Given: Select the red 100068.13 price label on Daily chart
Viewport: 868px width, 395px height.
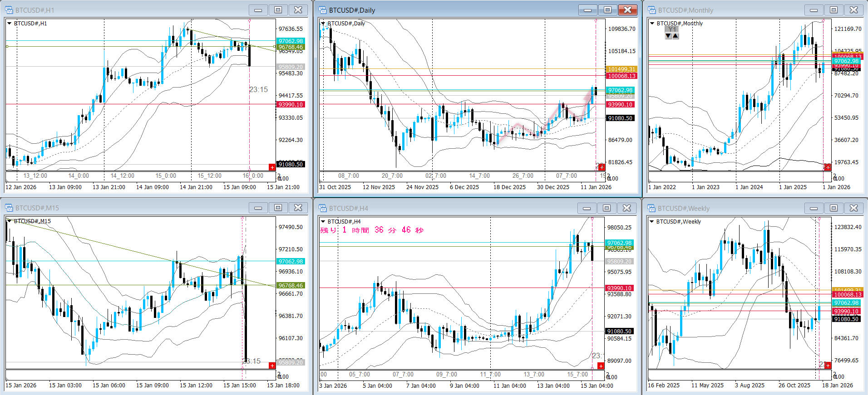Looking at the screenshot, I should [x=621, y=76].
